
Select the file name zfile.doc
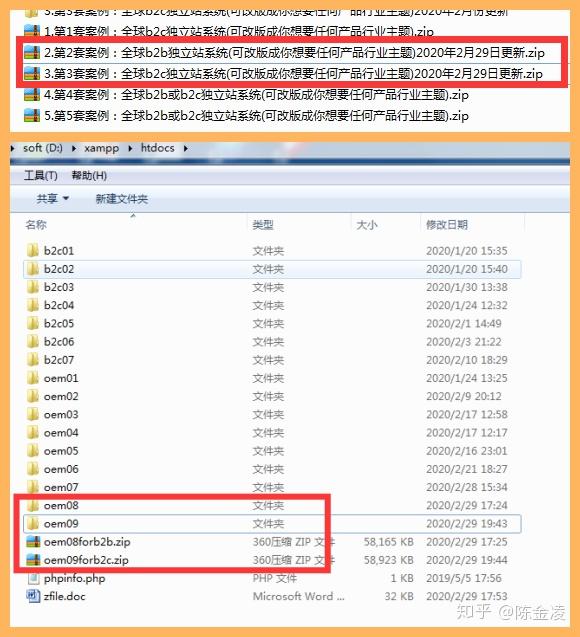pos(65,596)
